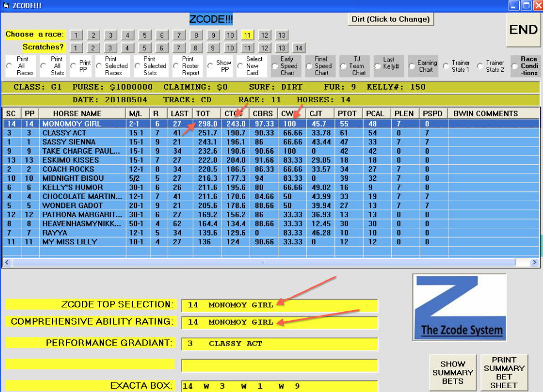Screen dimensions: 543x392
Task: Click the horizontal scrollbar thumb under the table
Action: tap(264, 263)
